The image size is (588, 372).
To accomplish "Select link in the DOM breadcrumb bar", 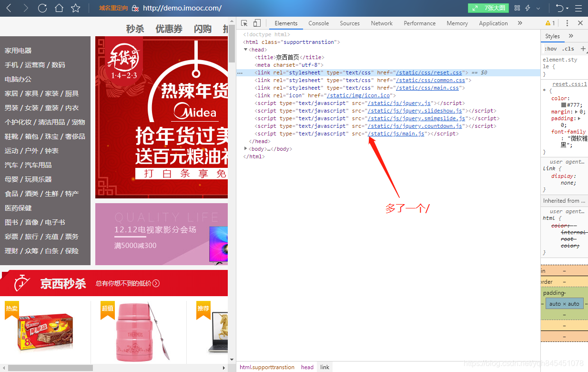I will [x=324, y=367].
